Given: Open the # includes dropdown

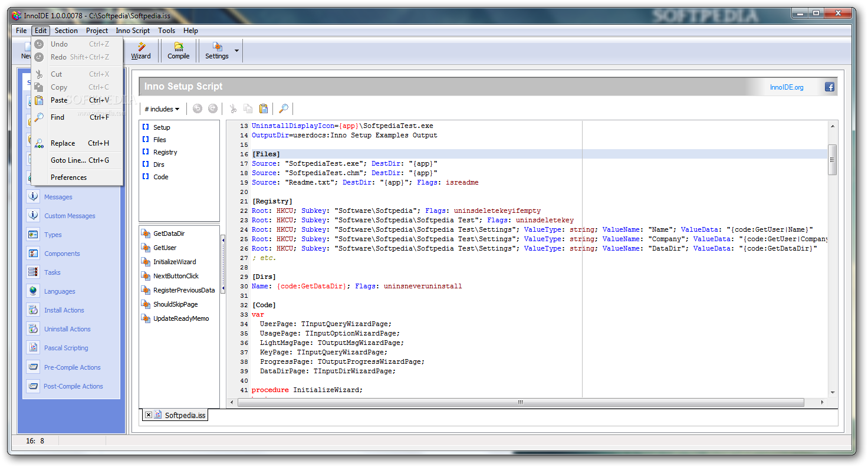Looking at the screenshot, I should [162, 109].
